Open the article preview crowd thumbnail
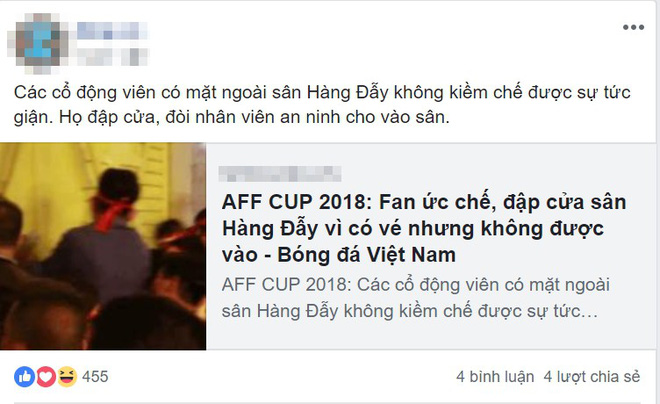Image resolution: width=660 pixels, height=404 pixels. pos(103,246)
